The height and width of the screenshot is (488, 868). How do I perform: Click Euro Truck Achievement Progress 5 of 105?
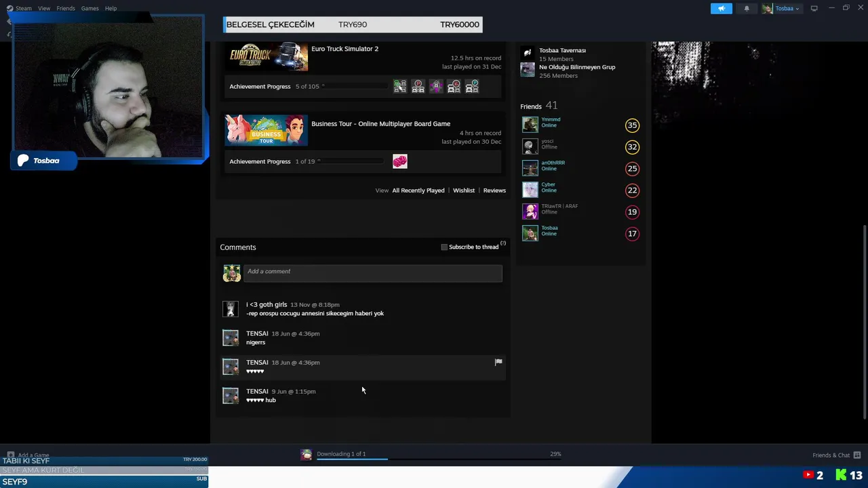tap(274, 86)
